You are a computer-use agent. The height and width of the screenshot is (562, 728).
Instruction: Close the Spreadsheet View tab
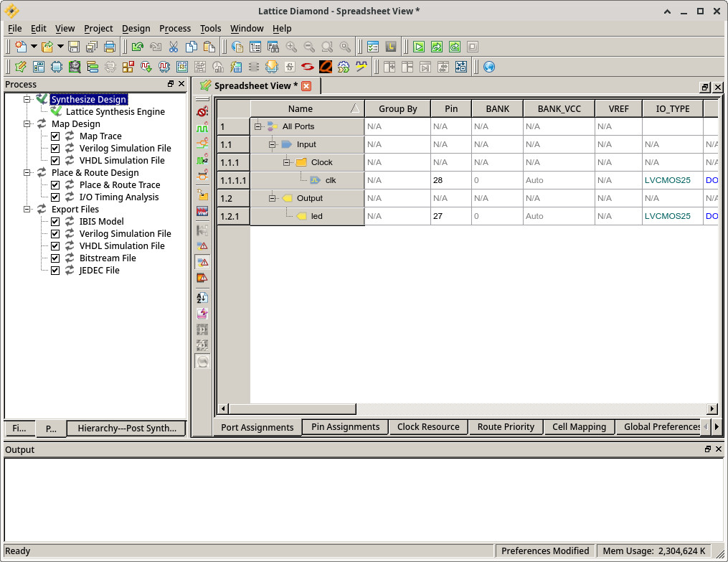tap(306, 86)
